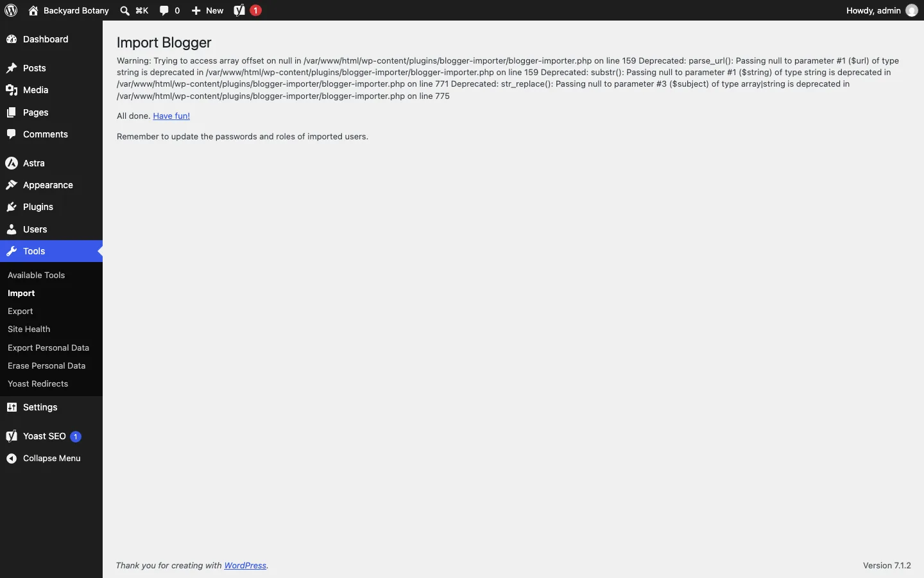Click the New plus icon in admin bar
924x578 pixels.
pos(196,10)
